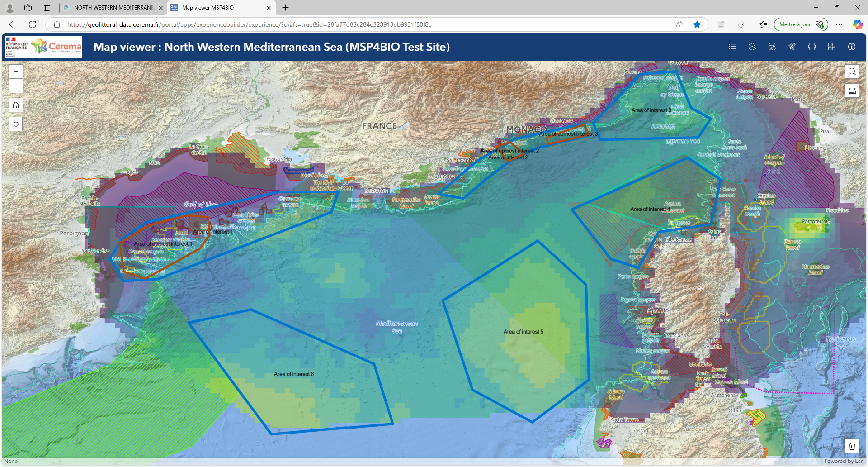
Task: Close the NORTH WESTERN MEDITERRANE tab
Action: click(160, 8)
